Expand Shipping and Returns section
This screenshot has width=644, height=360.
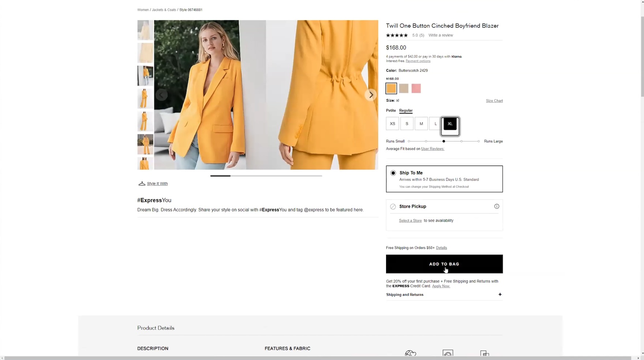500,294
